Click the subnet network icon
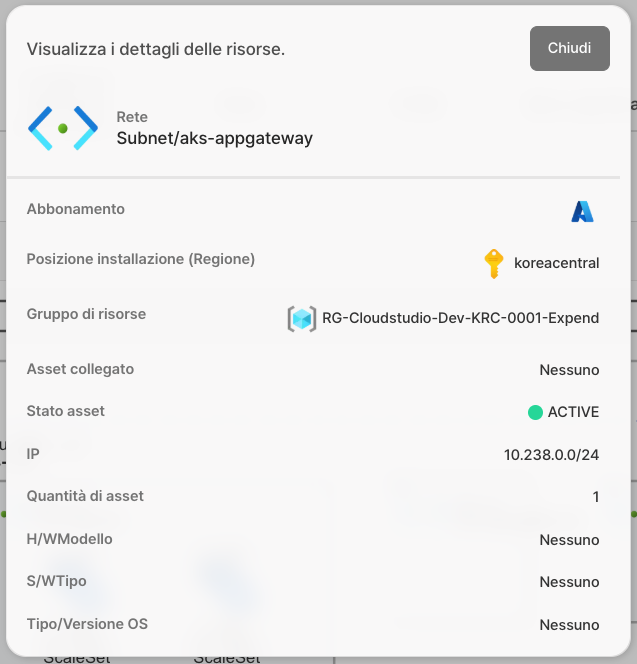This screenshot has width=637, height=664. [x=63, y=128]
